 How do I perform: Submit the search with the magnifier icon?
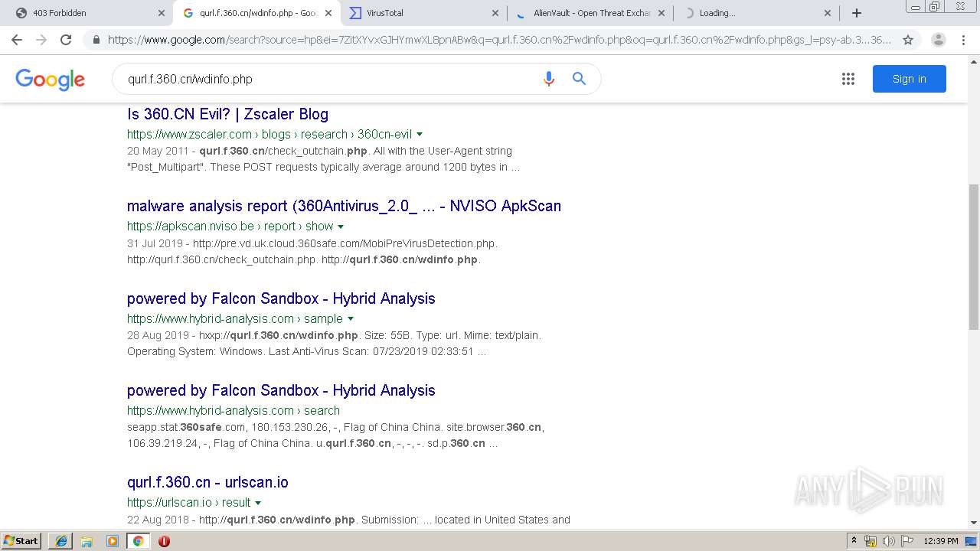pyautogui.click(x=580, y=79)
